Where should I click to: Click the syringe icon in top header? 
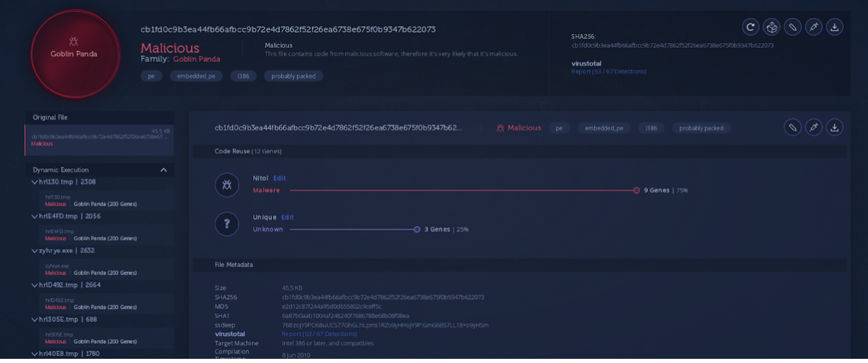(813, 27)
